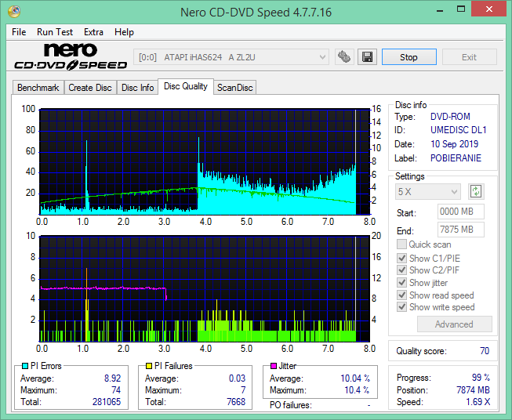Click the Jitter average 10.04 % value
Image resolution: width=512 pixels, height=420 pixels.
click(x=355, y=378)
